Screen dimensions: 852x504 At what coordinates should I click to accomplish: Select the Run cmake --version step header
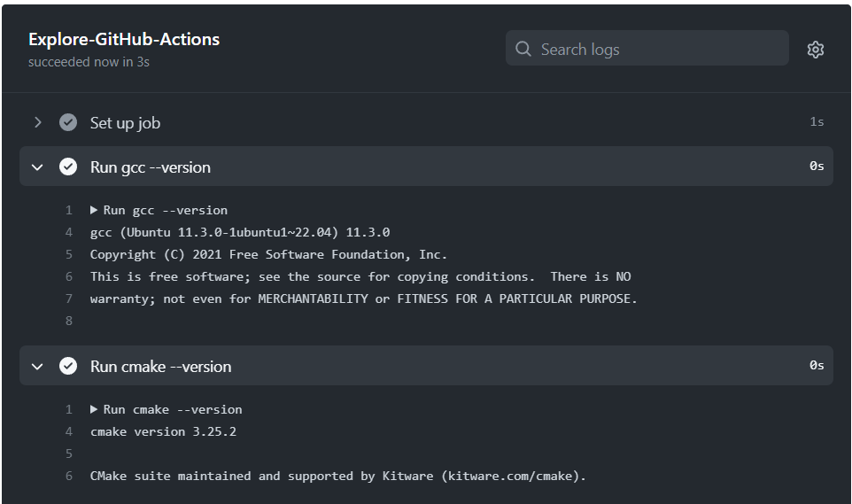[x=426, y=366]
